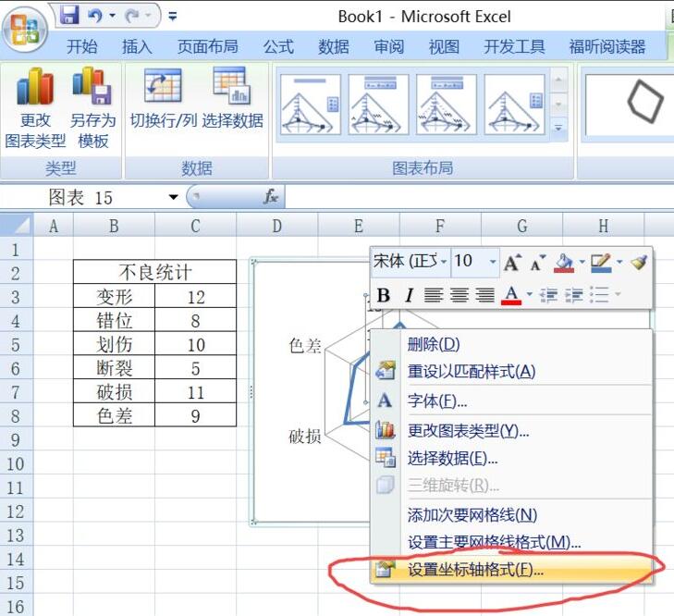Image resolution: width=674 pixels, height=616 pixels.
Task: Choose 选择数据(E)... from the context menu
Action: pyautogui.click(x=511, y=458)
